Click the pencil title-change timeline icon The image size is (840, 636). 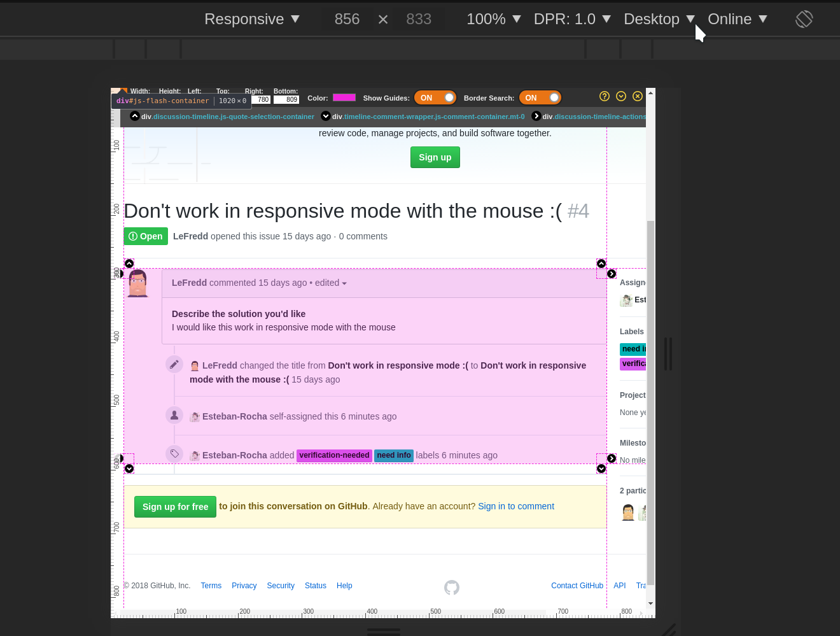174,364
